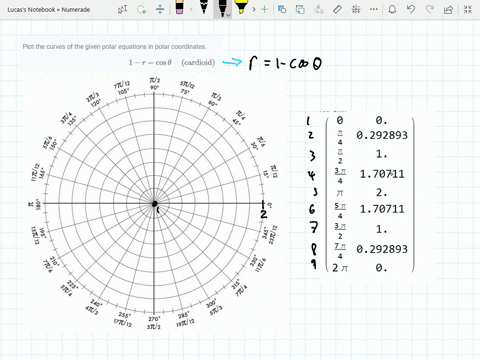Screen dimensions: 480x360
Task: Show previous pens with left chevron
Action: pyautogui.click(x=192, y=9)
